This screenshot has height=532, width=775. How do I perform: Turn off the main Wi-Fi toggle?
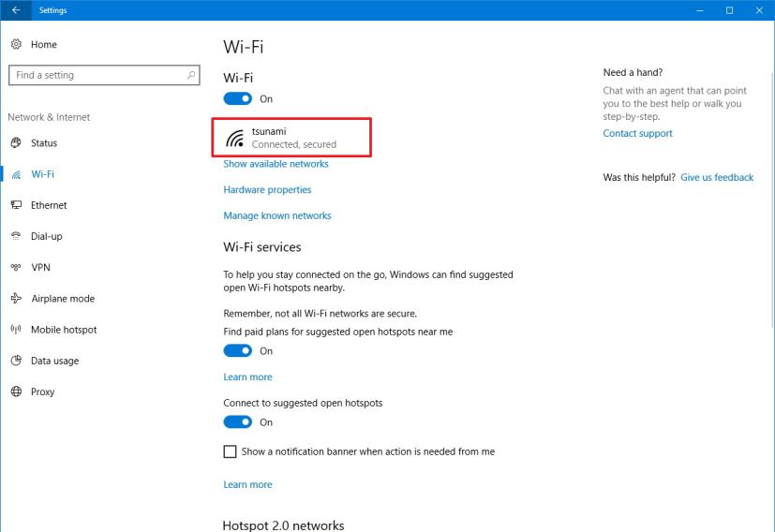[x=238, y=98]
